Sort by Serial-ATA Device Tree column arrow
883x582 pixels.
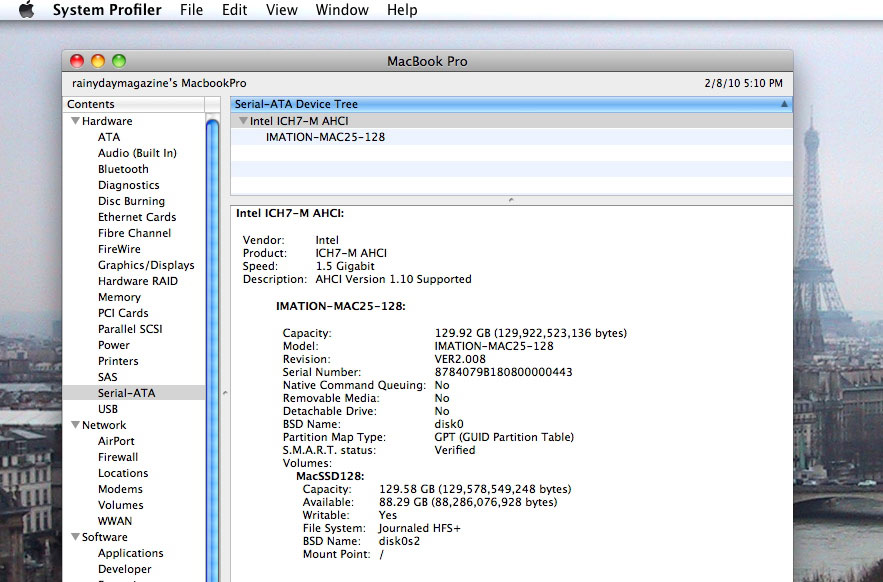tap(784, 104)
